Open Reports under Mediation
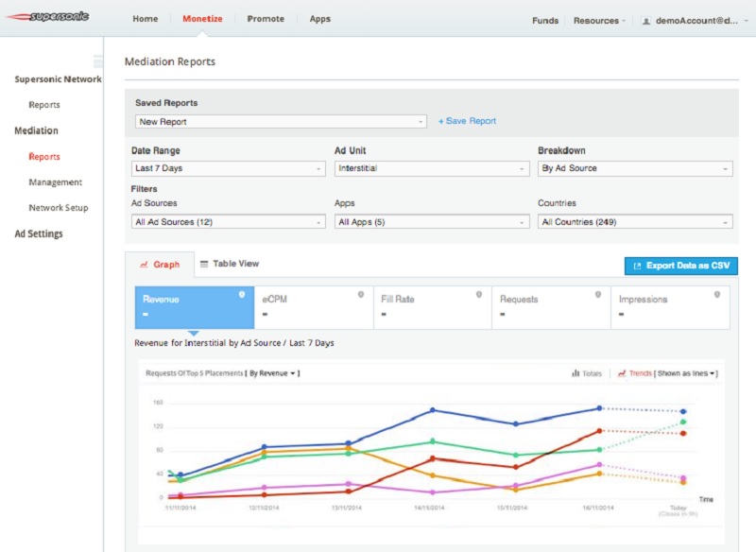 (x=44, y=157)
